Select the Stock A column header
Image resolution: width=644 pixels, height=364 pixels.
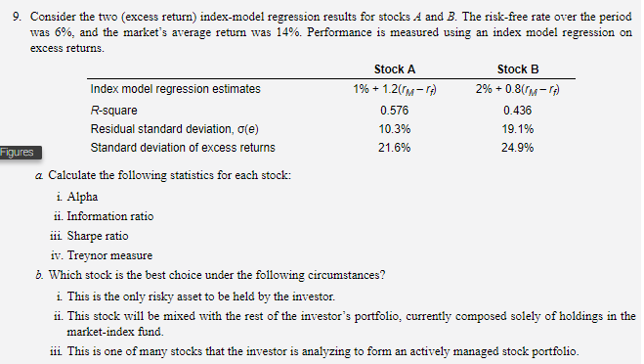point(394,69)
